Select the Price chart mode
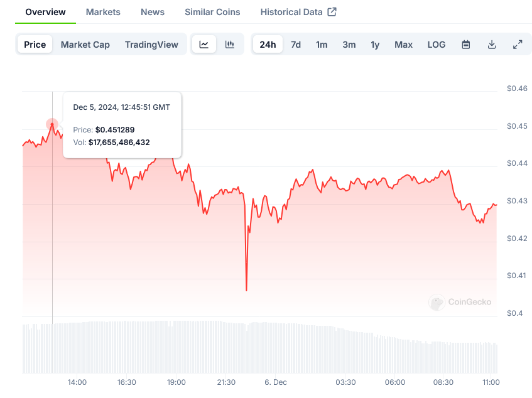The height and width of the screenshot is (398, 532). pyautogui.click(x=35, y=45)
